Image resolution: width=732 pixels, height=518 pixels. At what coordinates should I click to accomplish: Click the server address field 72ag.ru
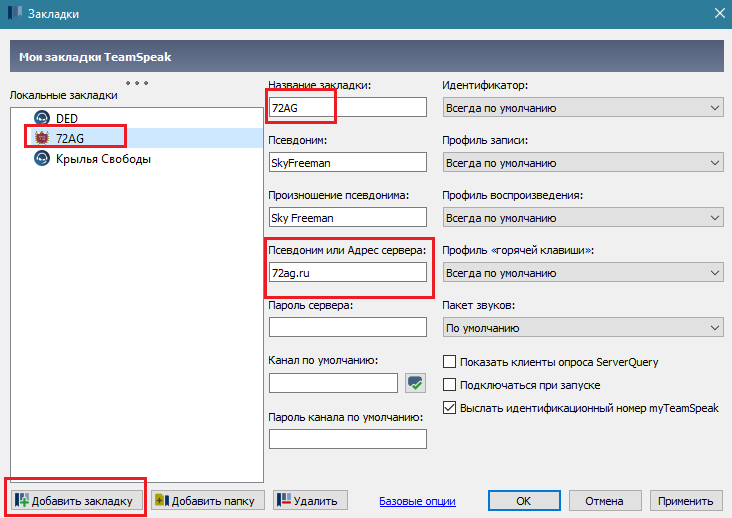[x=348, y=273]
